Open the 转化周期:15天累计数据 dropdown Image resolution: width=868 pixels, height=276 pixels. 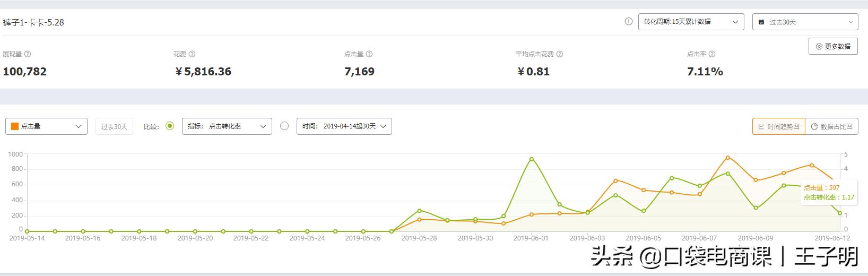point(691,22)
